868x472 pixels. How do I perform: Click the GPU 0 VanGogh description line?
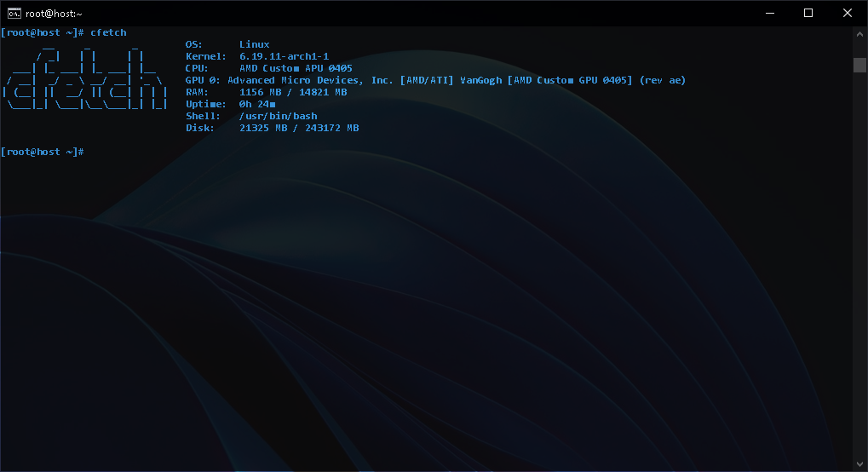(x=435, y=80)
